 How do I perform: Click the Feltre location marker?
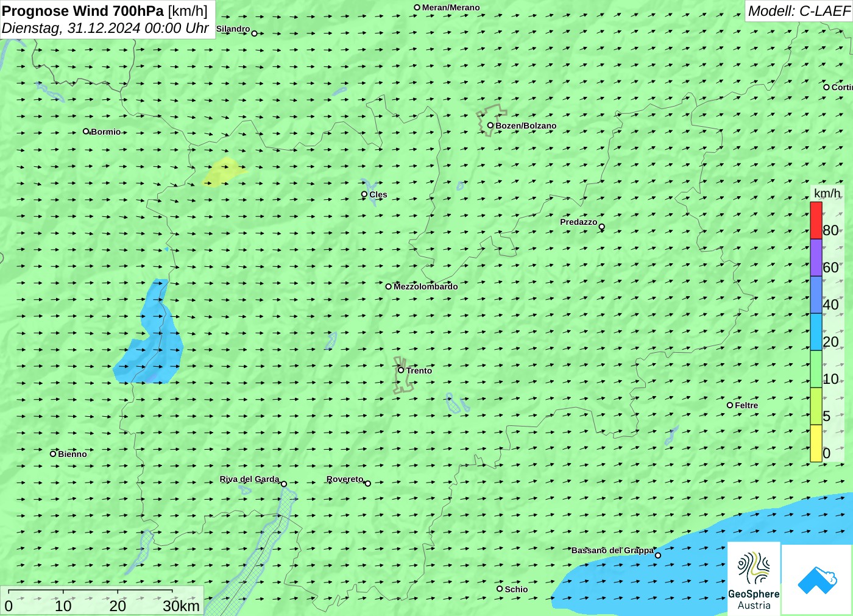(730, 405)
